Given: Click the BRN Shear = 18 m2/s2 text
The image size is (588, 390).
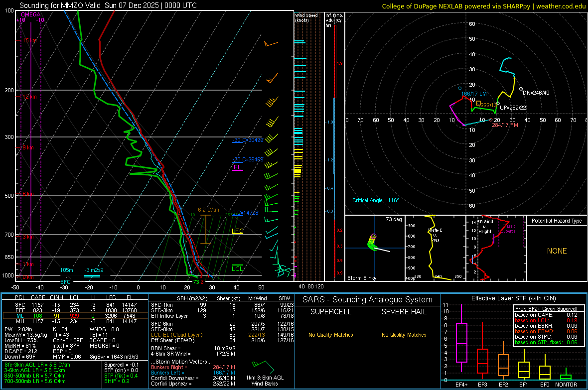Looking at the screenshot, I should (193, 348).
